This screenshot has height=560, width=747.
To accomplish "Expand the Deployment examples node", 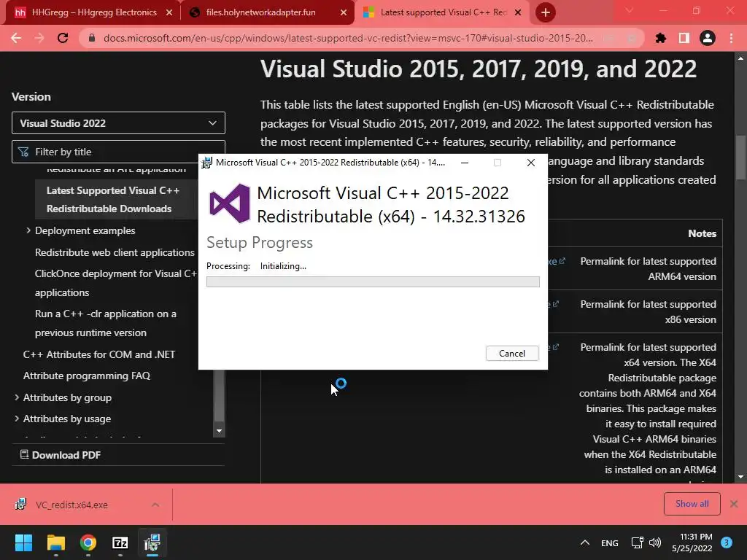I will coord(28,230).
